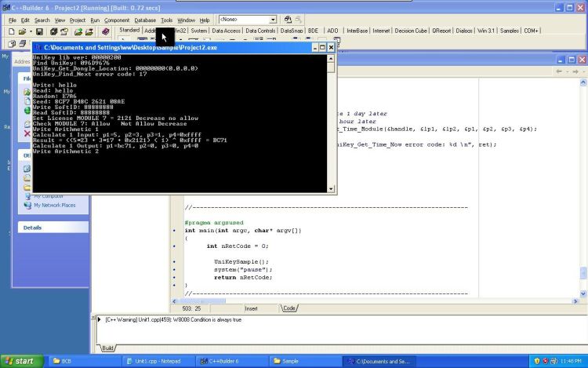Viewport: 588px width, 368px height.
Task: Click the Remove file from project icon
Action: [x=89, y=32]
